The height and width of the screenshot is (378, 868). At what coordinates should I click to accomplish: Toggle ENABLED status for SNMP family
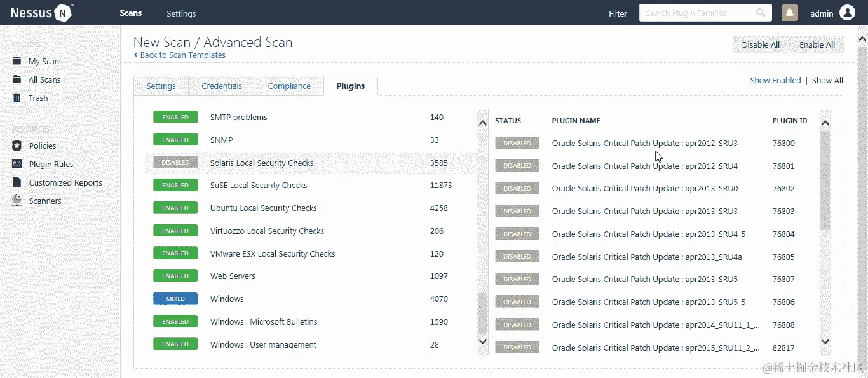tap(175, 140)
